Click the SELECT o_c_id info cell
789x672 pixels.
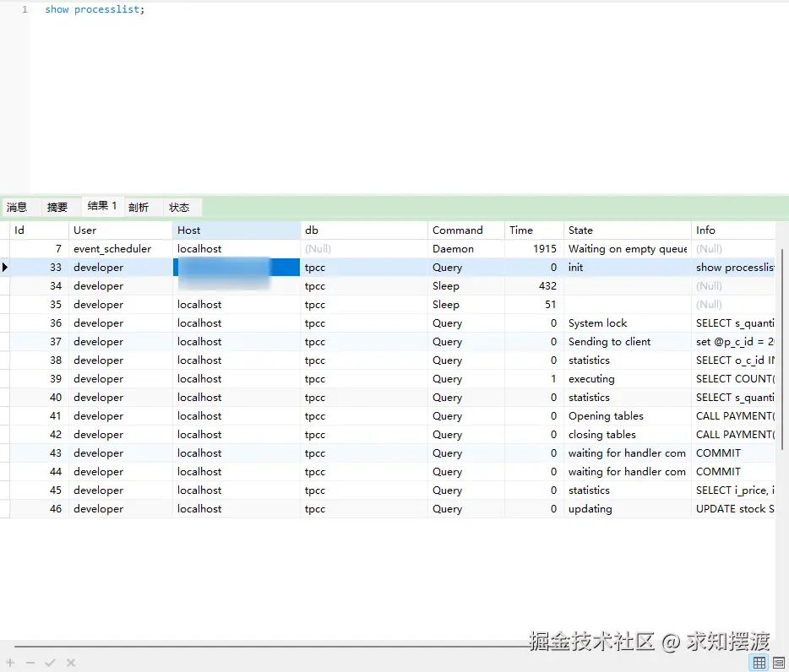tap(733, 360)
